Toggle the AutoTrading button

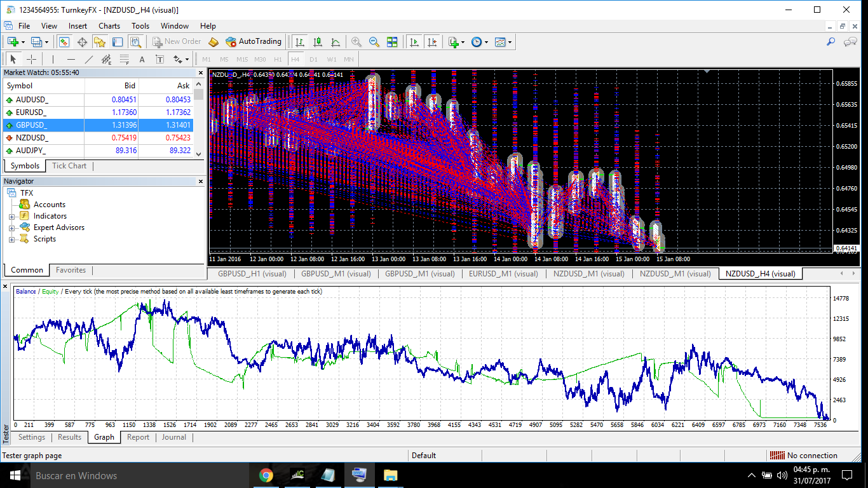pos(253,42)
